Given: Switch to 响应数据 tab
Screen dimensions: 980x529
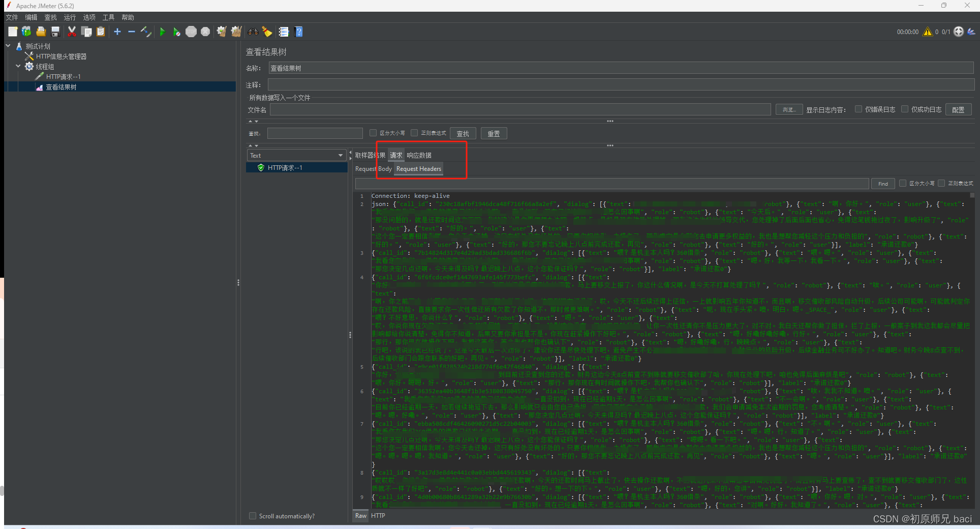Looking at the screenshot, I should pyautogui.click(x=419, y=155).
